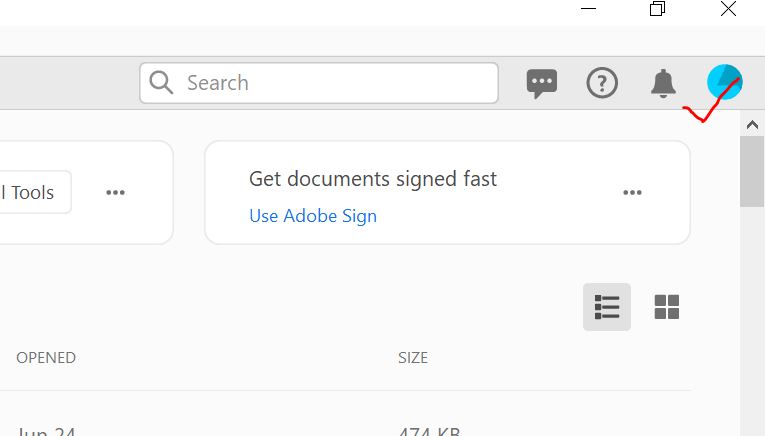Viewport: 765px width, 436px height.
Task: Sort files by OPENED column header
Action: [x=46, y=357]
